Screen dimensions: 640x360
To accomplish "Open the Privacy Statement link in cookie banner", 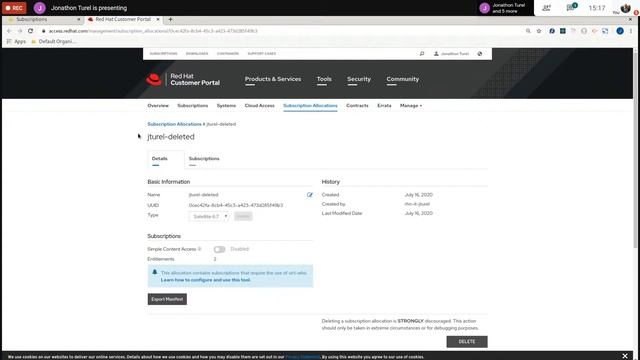I will [x=302, y=357].
